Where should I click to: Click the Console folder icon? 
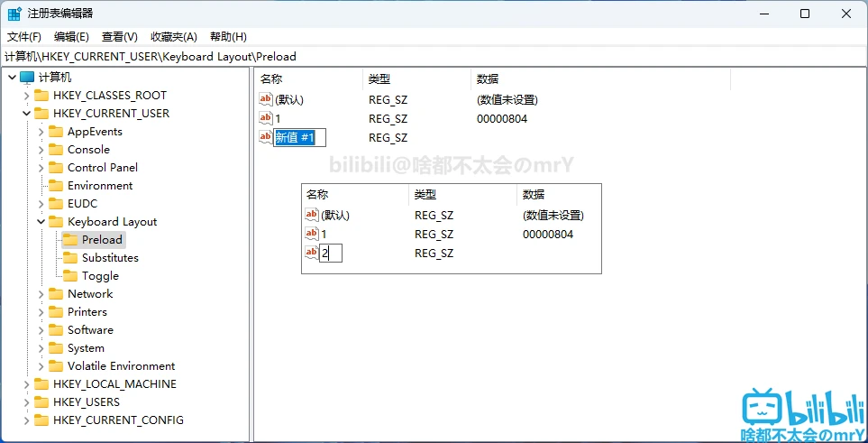[56, 150]
